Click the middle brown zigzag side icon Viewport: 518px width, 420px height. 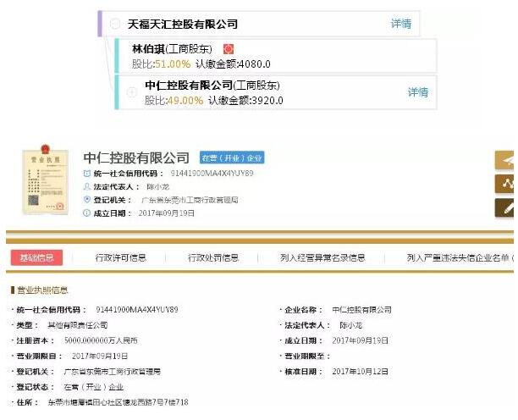click(505, 184)
